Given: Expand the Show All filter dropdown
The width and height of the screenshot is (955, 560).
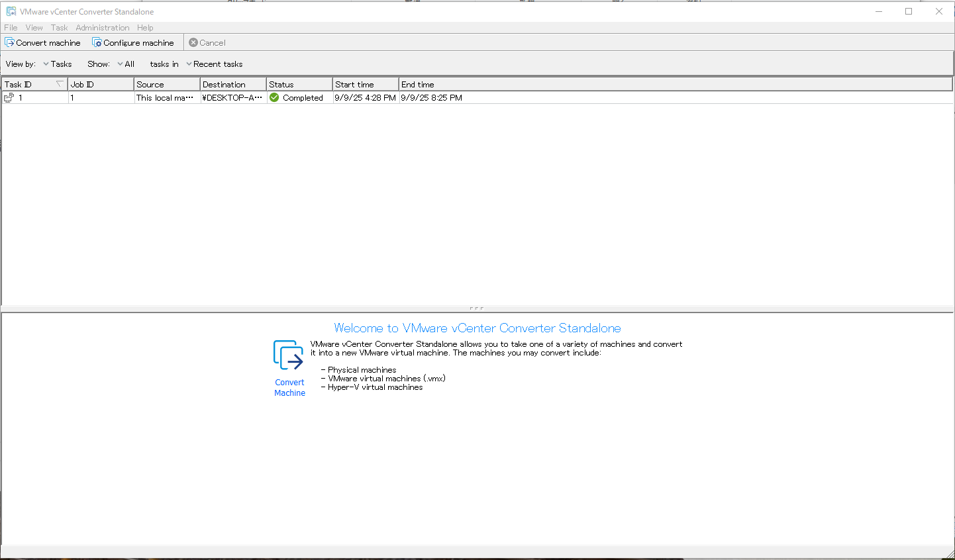Looking at the screenshot, I should coord(126,64).
